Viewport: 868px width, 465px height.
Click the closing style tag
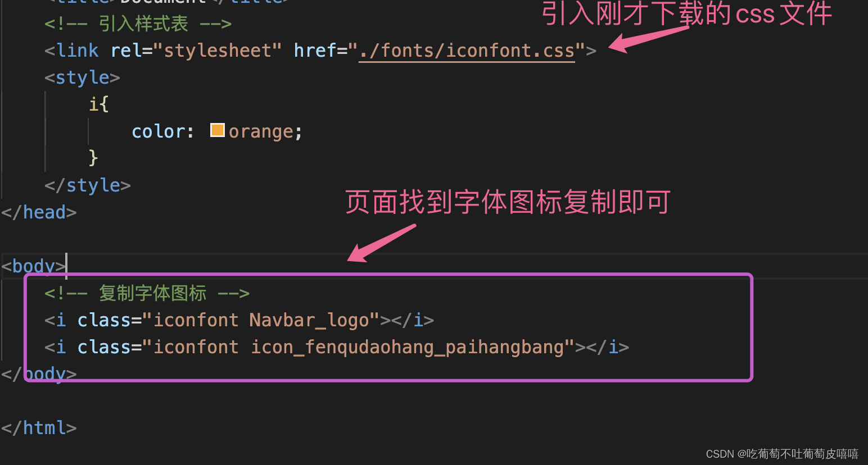(x=88, y=185)
